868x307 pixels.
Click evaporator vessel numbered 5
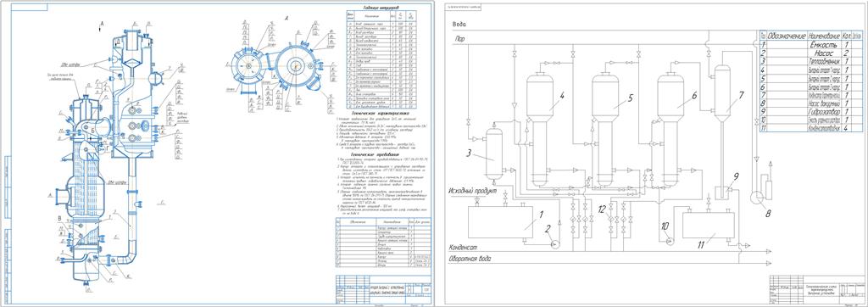[605, 131]
